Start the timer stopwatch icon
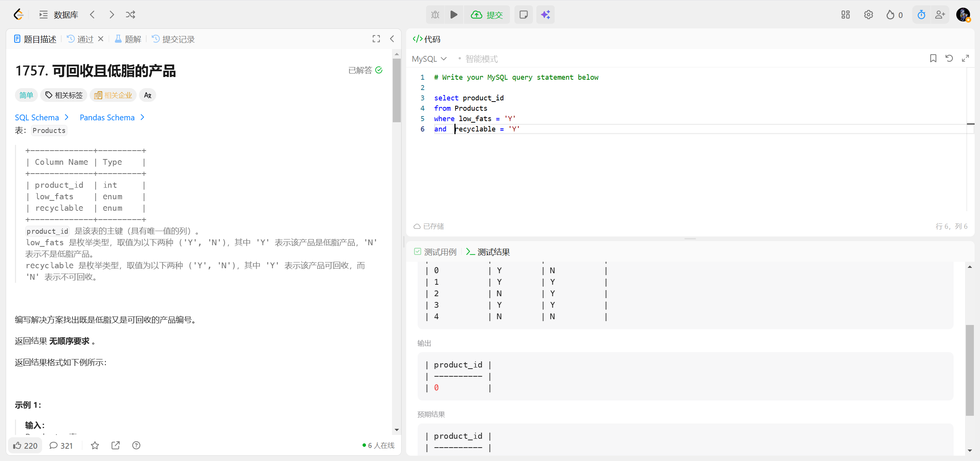980x461 pixels. point(921,15)
